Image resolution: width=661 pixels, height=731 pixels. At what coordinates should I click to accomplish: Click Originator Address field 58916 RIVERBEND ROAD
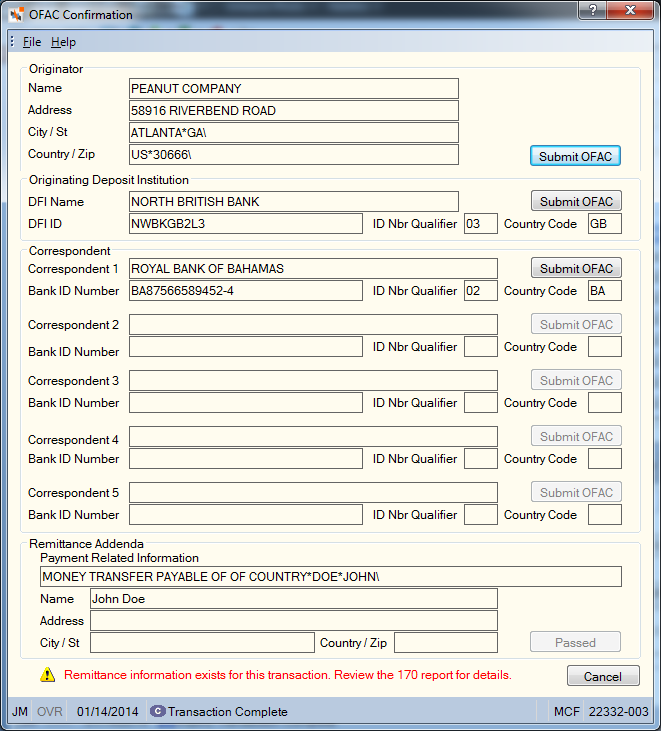point(294,110)
